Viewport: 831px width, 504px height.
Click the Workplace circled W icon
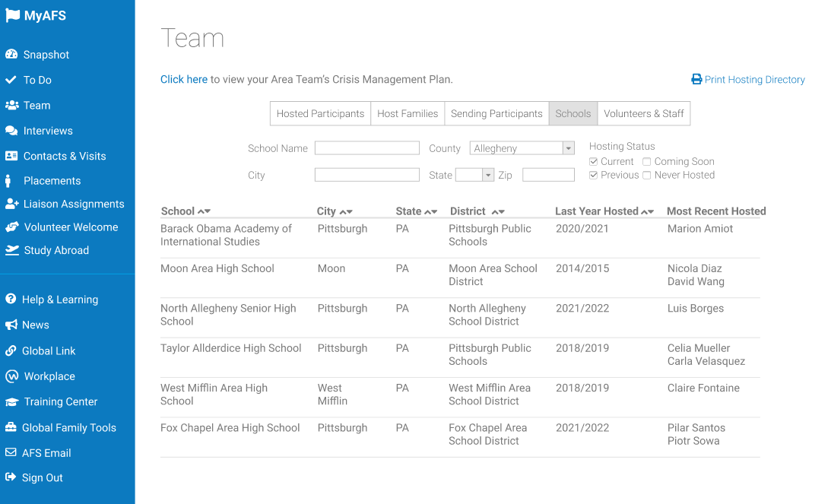point(11,376)
